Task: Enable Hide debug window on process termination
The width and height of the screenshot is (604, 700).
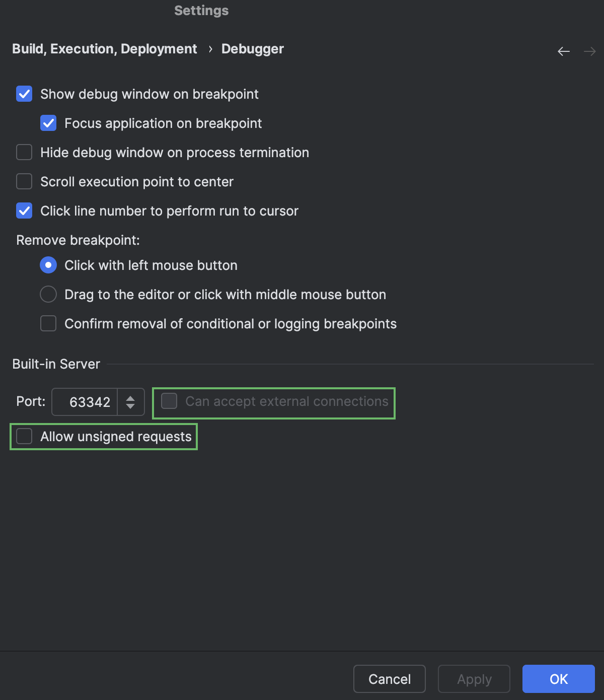Action: click(x=24, y=153)
